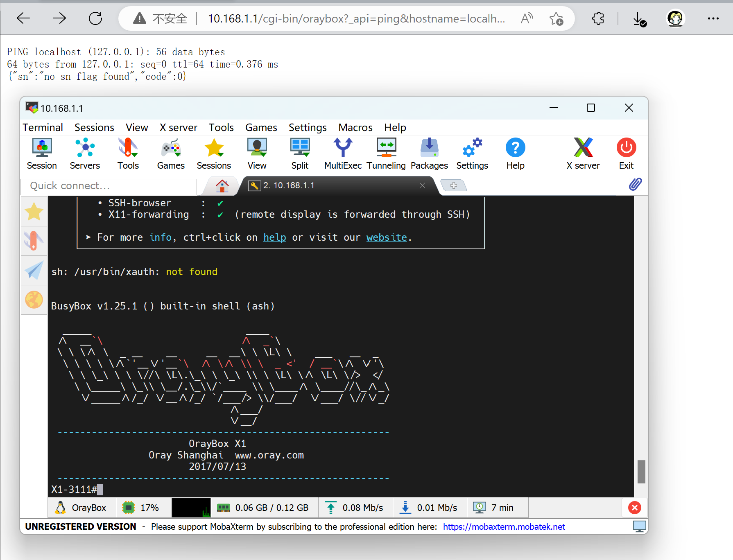
Task: Launch the X server
Action: pyautogui.click(x=583, y=154)
